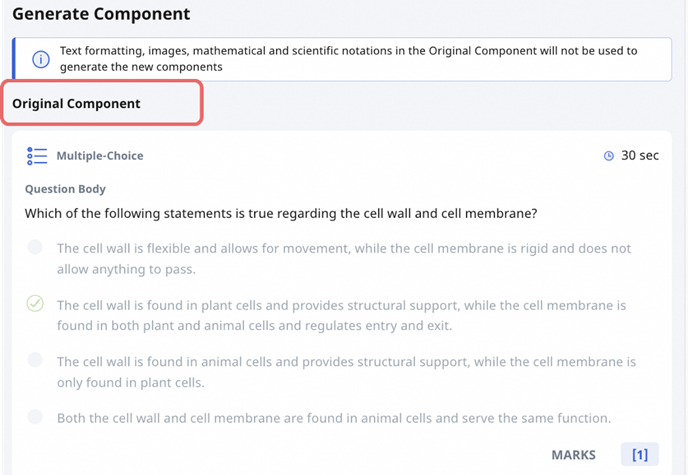Screen dimensions: 688x475
Task: Click the Generate Component title
Action: [101, 15]
